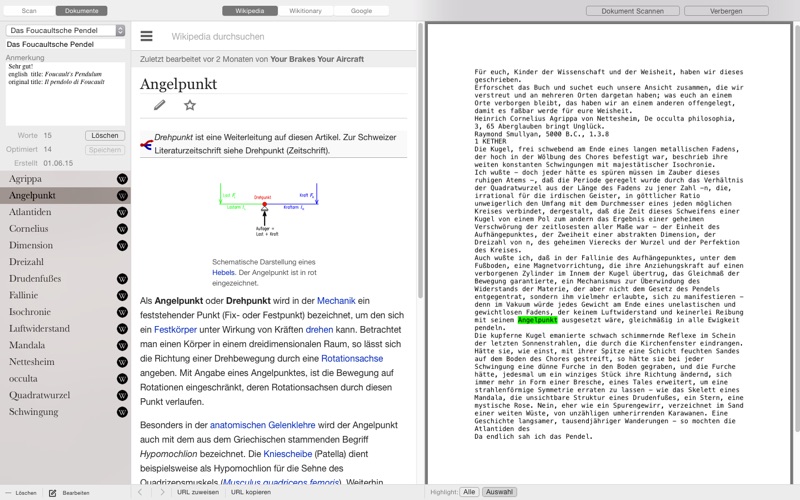Open the Mechanik link in the article
The height and width of the screenshot is (500, 800).
pos(336,301)
